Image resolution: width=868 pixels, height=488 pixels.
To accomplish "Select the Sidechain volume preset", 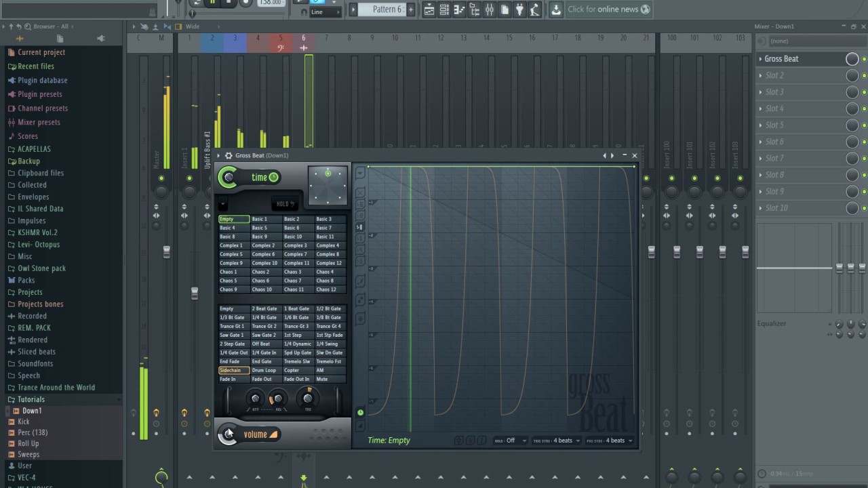I will (234, 371).
